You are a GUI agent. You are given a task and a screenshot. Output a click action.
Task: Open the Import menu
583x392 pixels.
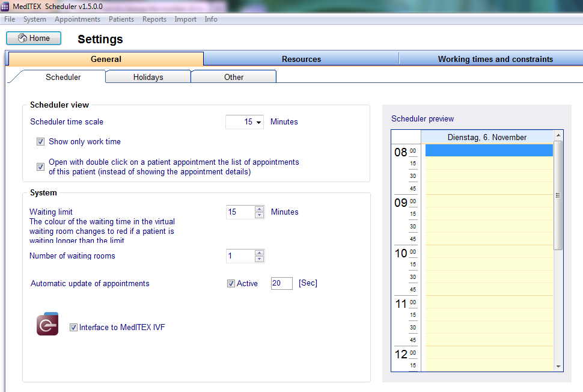pos(185,19)
